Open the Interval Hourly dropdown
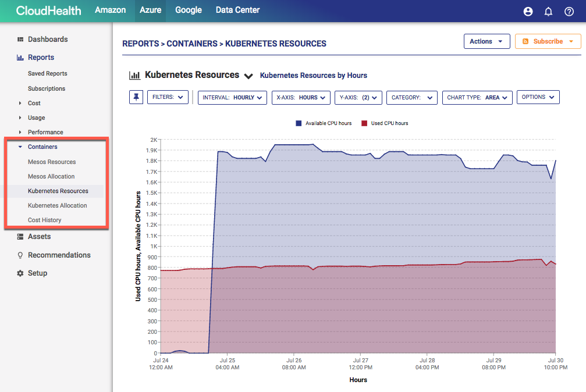 pyautogui.click(x=232, y=98)
